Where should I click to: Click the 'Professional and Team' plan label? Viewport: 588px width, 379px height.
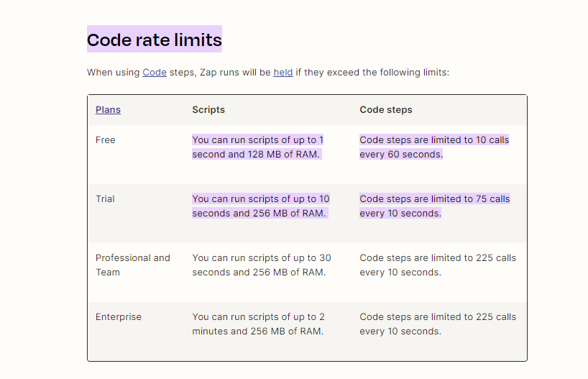132,265
